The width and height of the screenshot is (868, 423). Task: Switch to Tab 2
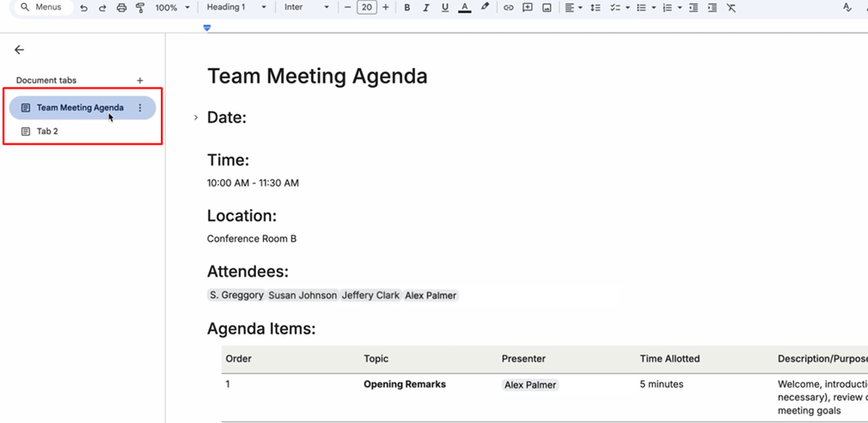[x=47, y=132]
